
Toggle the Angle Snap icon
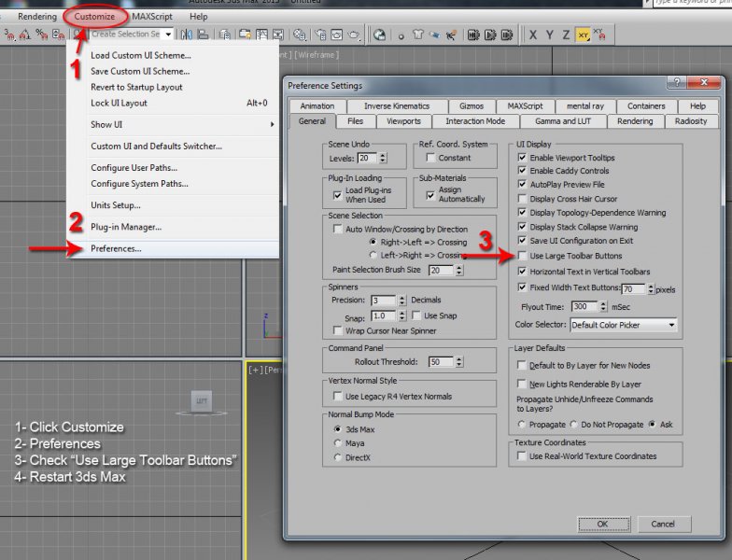[25, 35]
